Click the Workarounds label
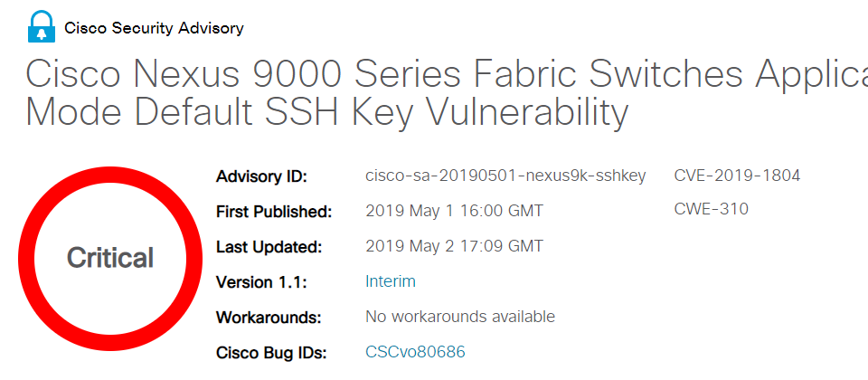 (269, 318)
